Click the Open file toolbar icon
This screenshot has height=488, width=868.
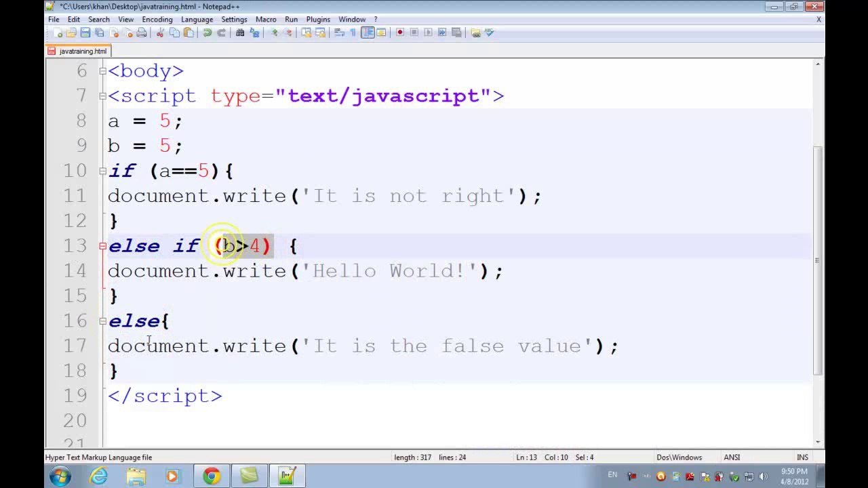coord(71,33)
